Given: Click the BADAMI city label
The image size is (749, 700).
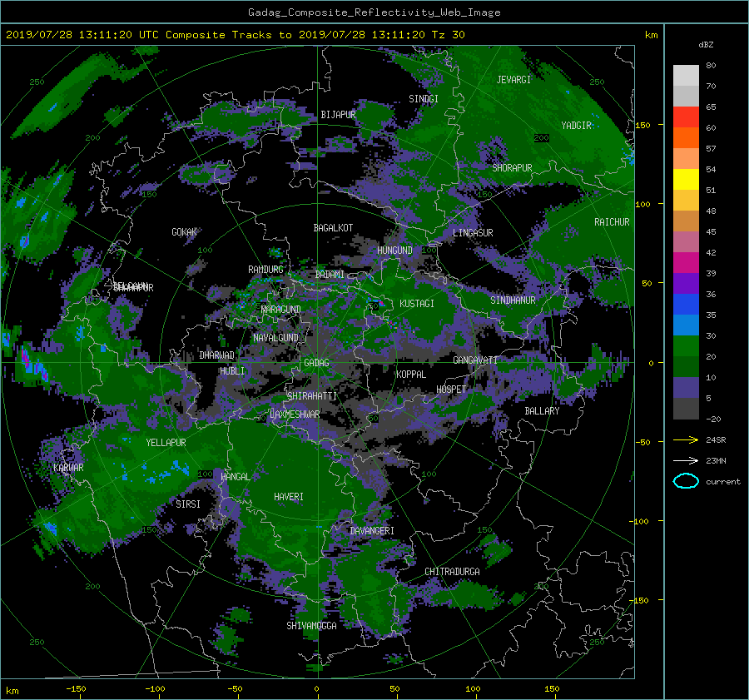Looking at the screenshot, I should tap(330, 275).
